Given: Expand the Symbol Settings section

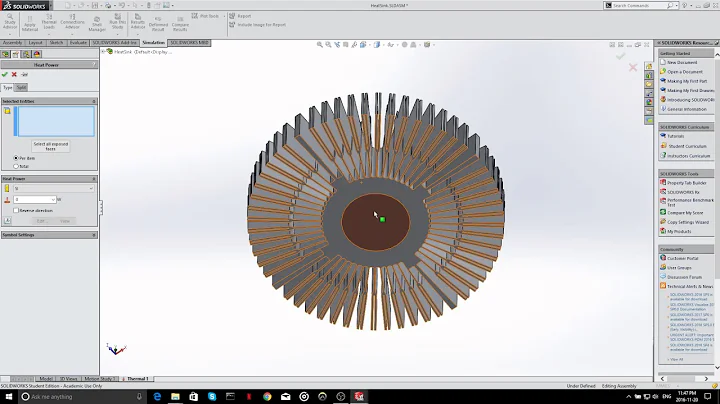Looking at the screenshot, I should point(94,235).
